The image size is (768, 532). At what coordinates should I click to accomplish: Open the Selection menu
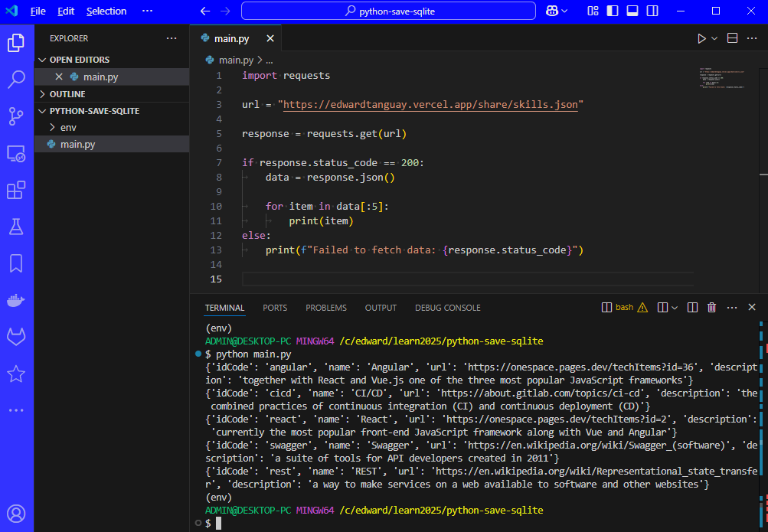(x=106, y=11)
